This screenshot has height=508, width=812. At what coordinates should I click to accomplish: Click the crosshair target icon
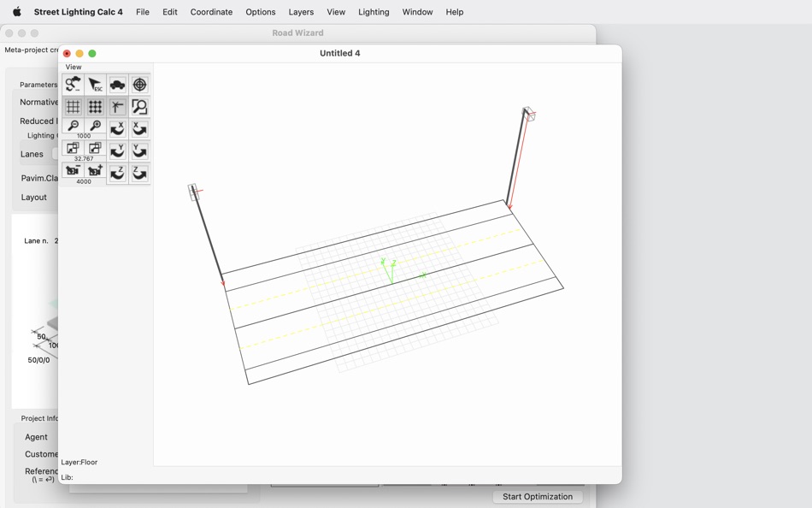140,84
